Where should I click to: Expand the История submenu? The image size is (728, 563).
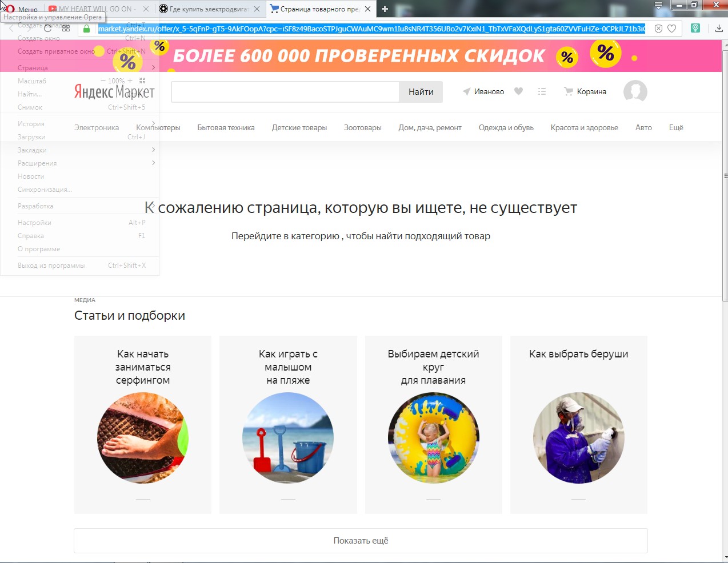[79, 124]
